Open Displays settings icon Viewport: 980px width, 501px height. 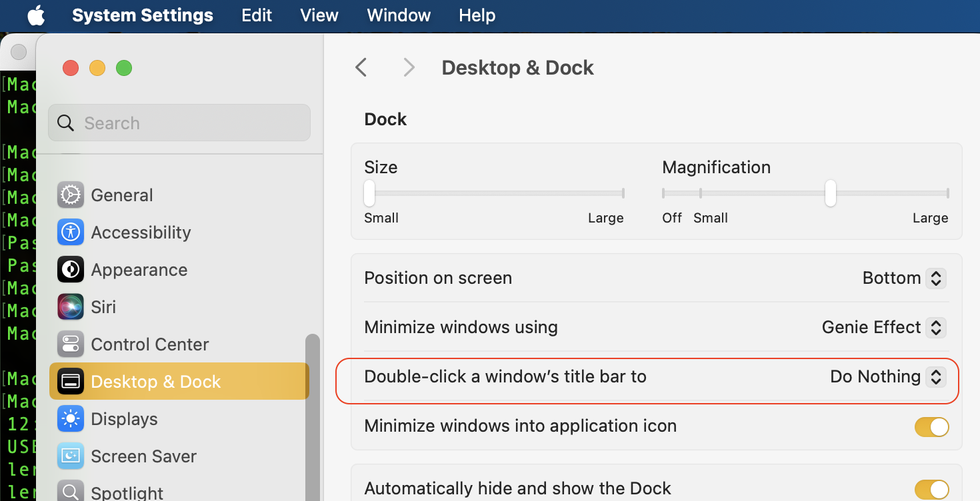71,418
